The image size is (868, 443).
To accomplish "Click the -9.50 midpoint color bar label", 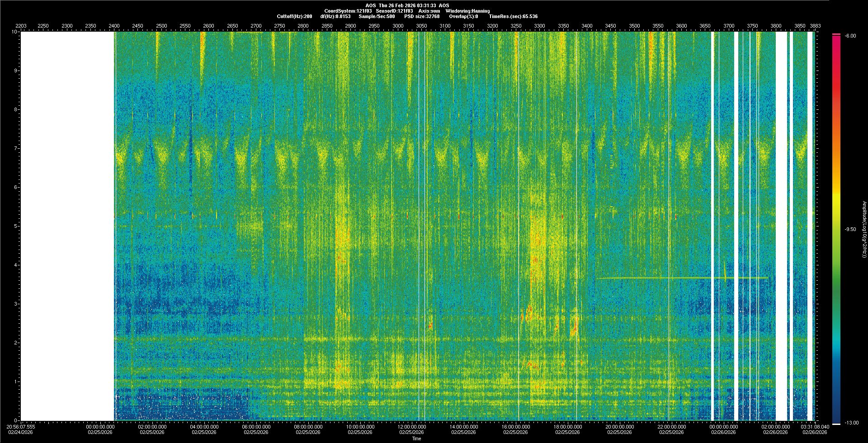I will pos(850,229).
